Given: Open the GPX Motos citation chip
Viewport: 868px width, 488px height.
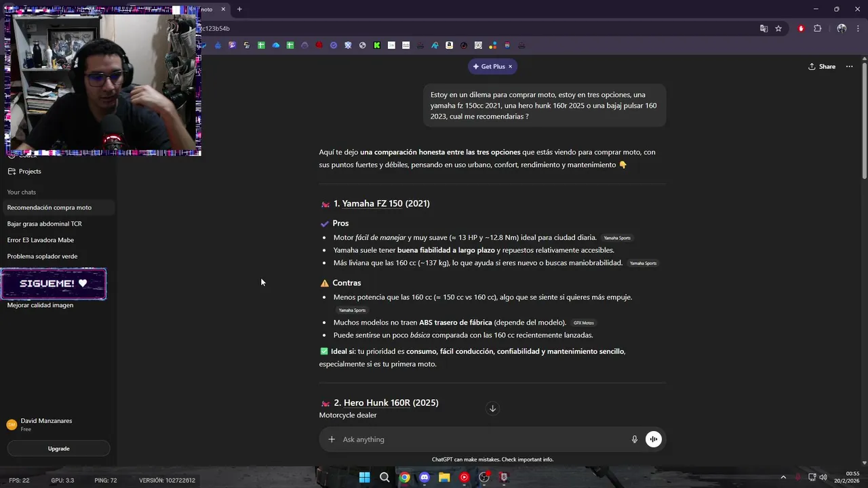Looking at the screenshot, I should click(x=583, y=323).
